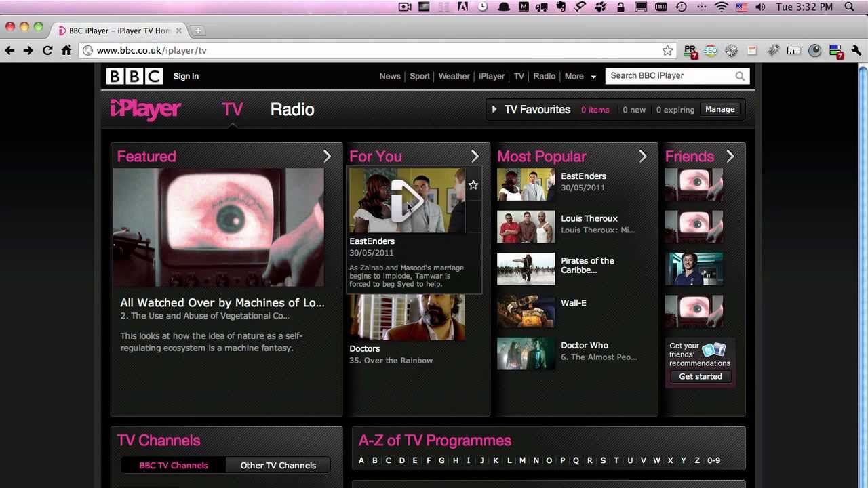Go forward using the browser forward arrow
Screen dimensions: 868x488
28,50
